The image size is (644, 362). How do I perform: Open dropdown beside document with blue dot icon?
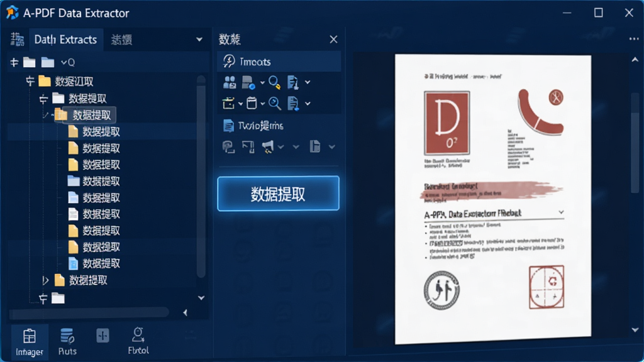pyautogui.click(x=262, y=83)
